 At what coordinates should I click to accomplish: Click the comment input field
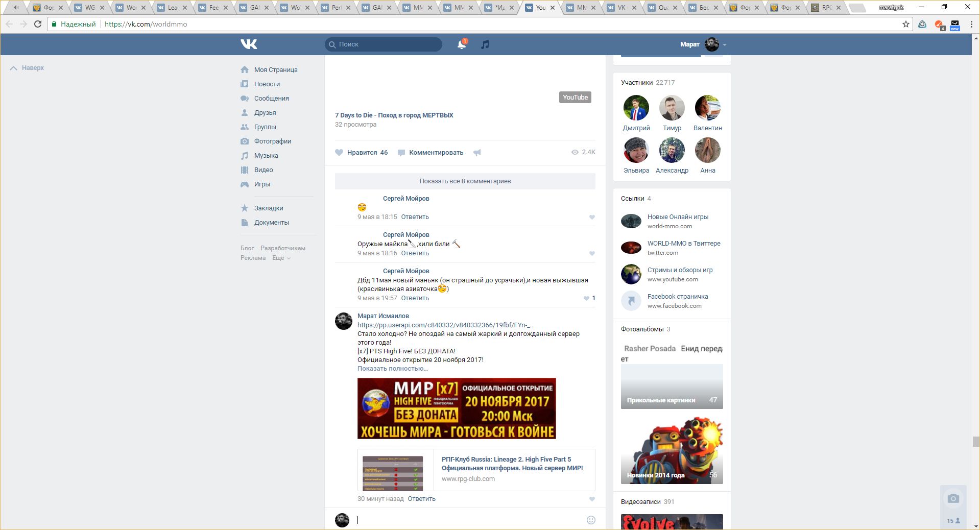click(x=471, y=520)
